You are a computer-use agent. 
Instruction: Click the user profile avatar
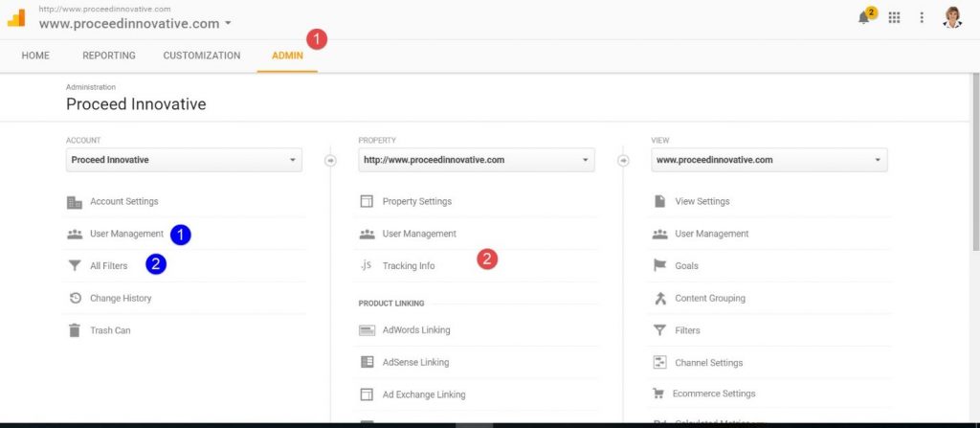click(952, 17)
